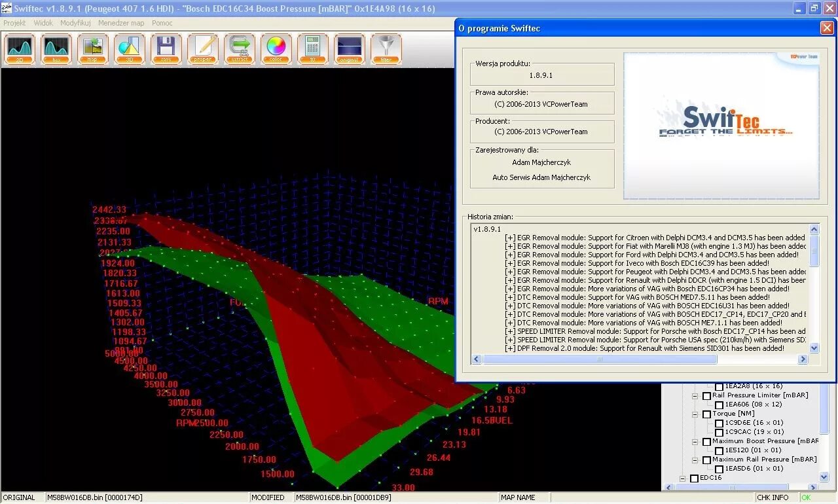Click the Iveco Bosch EDC16C39 changelog line
The width and height of the screenshot is (838, 504).
pyautogui.click(x=637, y=263)
